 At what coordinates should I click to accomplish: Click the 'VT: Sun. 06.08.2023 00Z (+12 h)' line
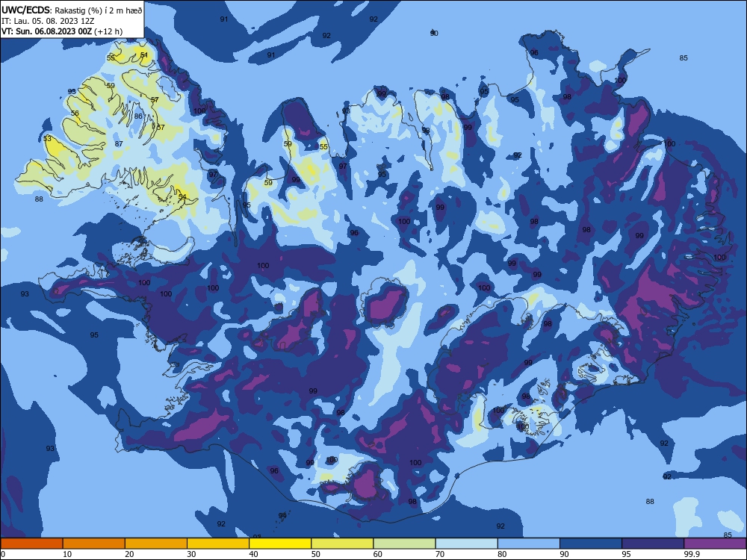tap(62, 31)
